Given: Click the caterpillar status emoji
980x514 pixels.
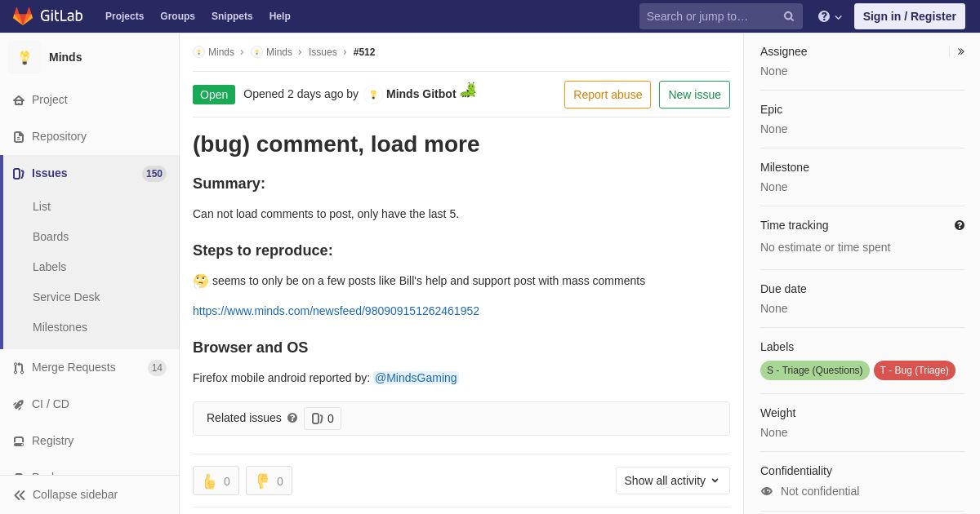Looking at the screenshot, I should click(x=468, y=91).
